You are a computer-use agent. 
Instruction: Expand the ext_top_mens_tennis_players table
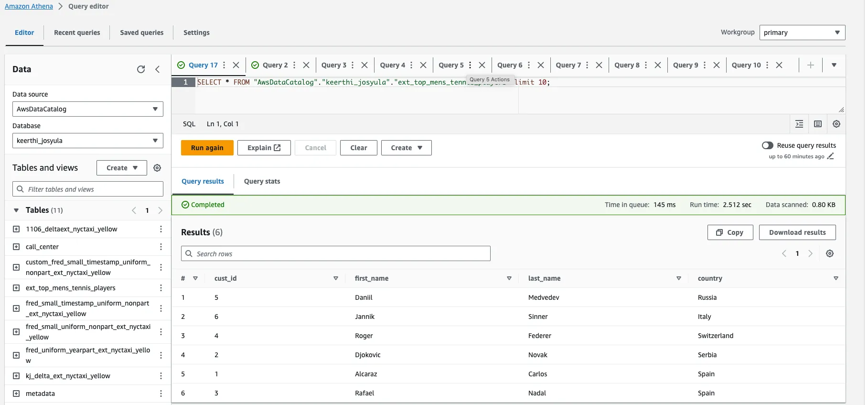(16, 288)
